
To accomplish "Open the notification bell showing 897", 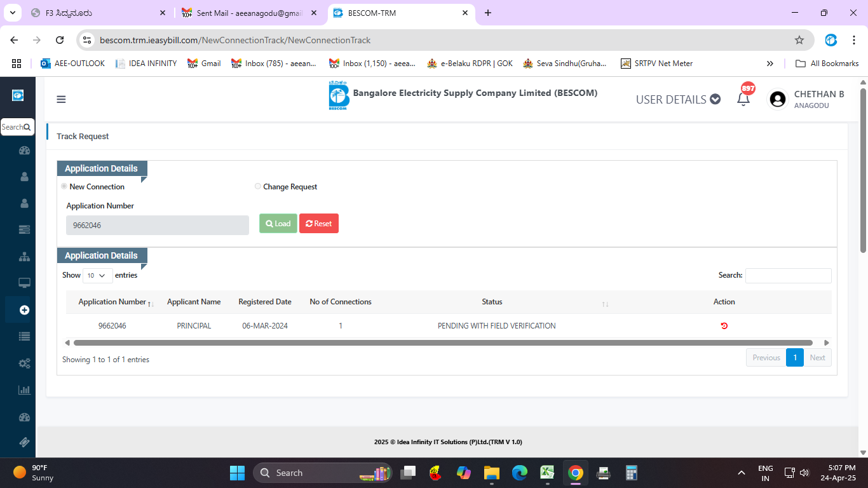I will coord(743,99).
